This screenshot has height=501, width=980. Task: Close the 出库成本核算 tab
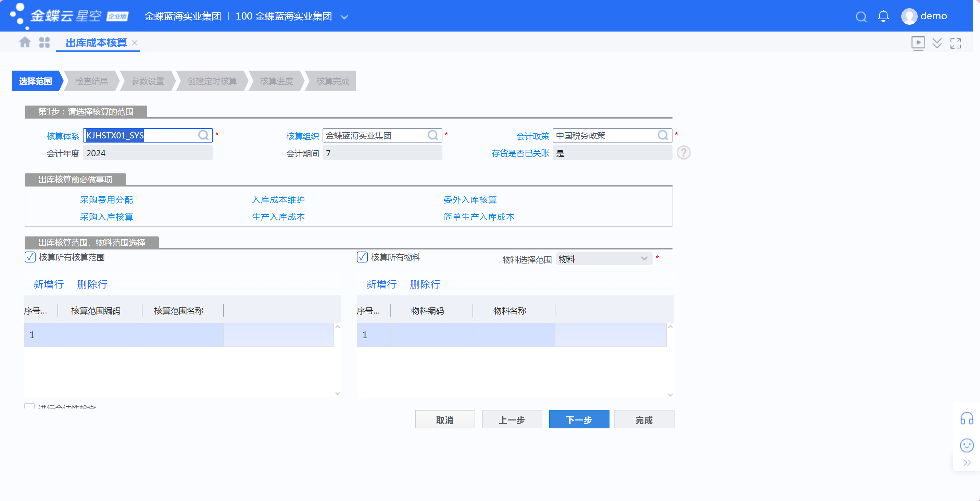tap(135, 42)
